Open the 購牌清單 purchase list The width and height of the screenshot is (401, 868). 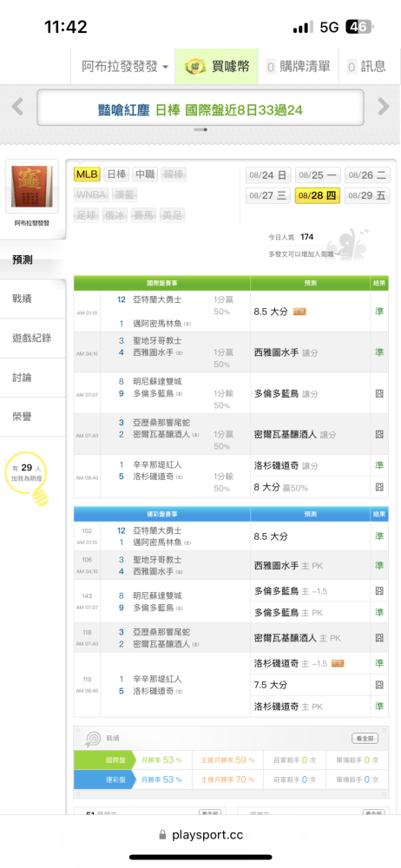click(299, 67)
